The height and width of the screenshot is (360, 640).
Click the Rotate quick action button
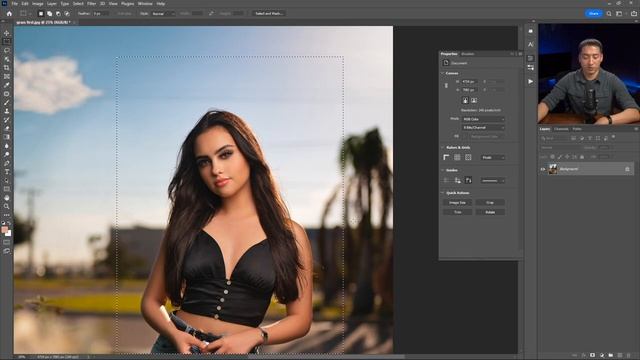(x=490, y=212)
